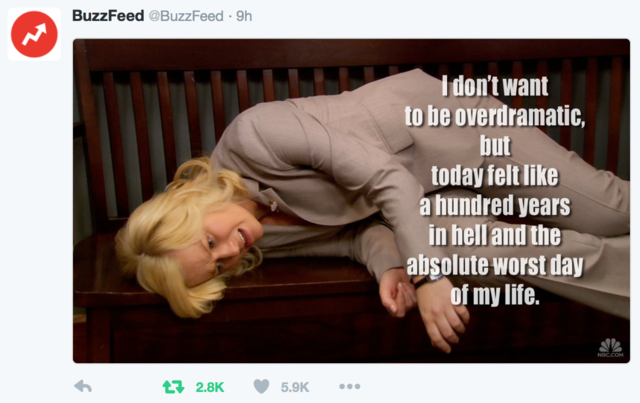Click the white trending arrow in the BuzzFeed logo
Screen dimensions: 640x403
[34, 34]
